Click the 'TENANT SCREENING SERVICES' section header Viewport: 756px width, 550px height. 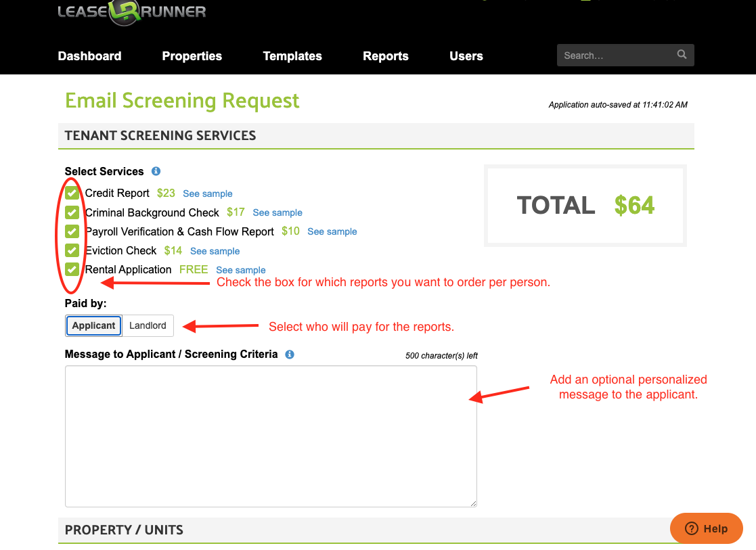160,135
